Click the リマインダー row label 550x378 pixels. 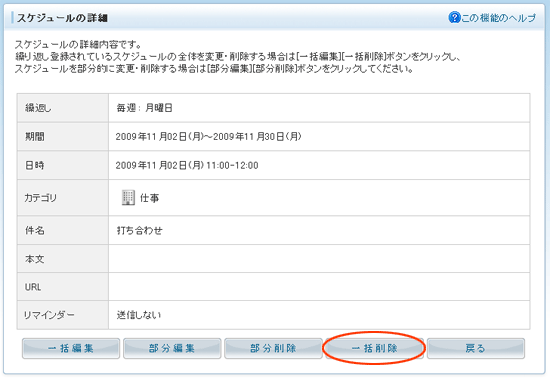coord(49,315)
